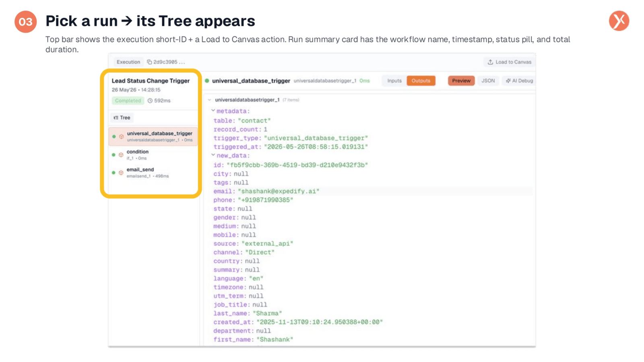This screenshot has width=644, height=362.
Task: Click the triggered_at timestamp value
Action: 316,147
